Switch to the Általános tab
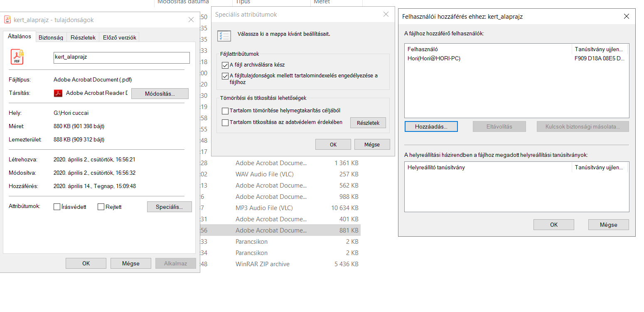 pyautogui.click(x=20, y=37)
